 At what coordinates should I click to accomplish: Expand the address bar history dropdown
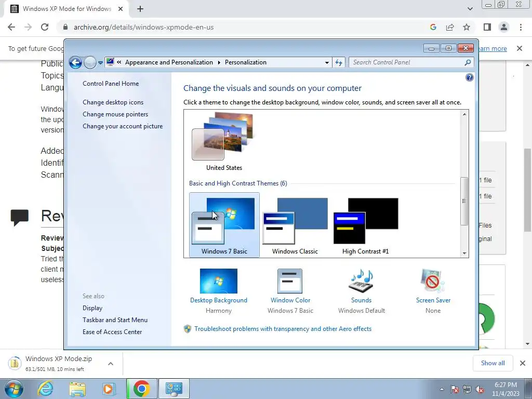(327, 62)
